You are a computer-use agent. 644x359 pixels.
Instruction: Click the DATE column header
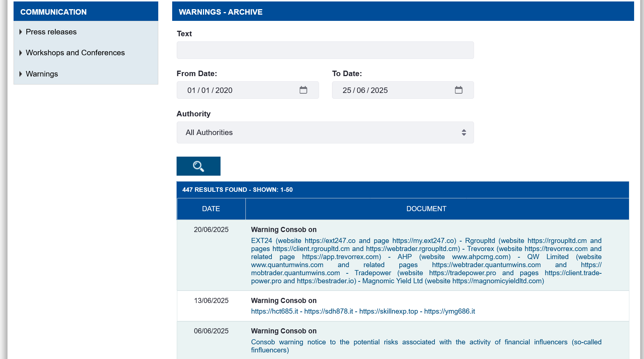click(211, 209)
